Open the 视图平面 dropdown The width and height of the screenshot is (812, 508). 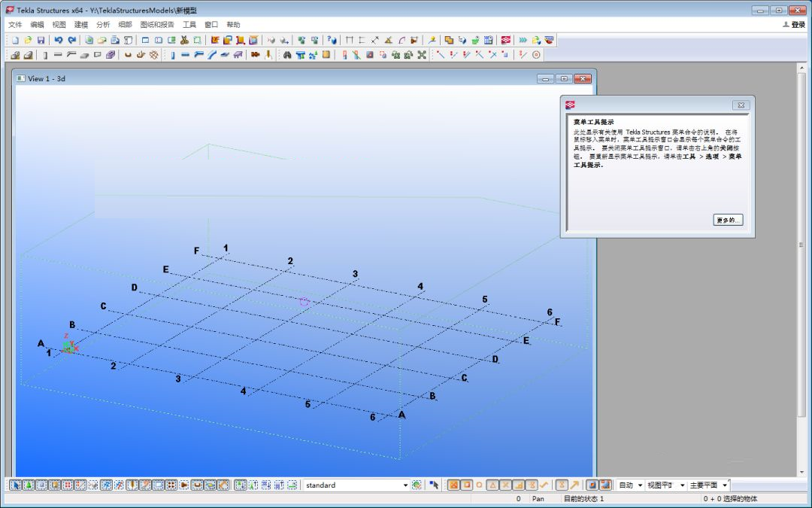(682, 485)
